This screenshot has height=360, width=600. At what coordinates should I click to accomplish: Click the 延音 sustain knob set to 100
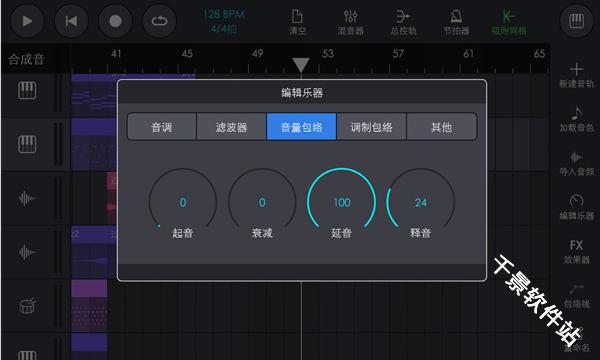[x=341, y=202]
